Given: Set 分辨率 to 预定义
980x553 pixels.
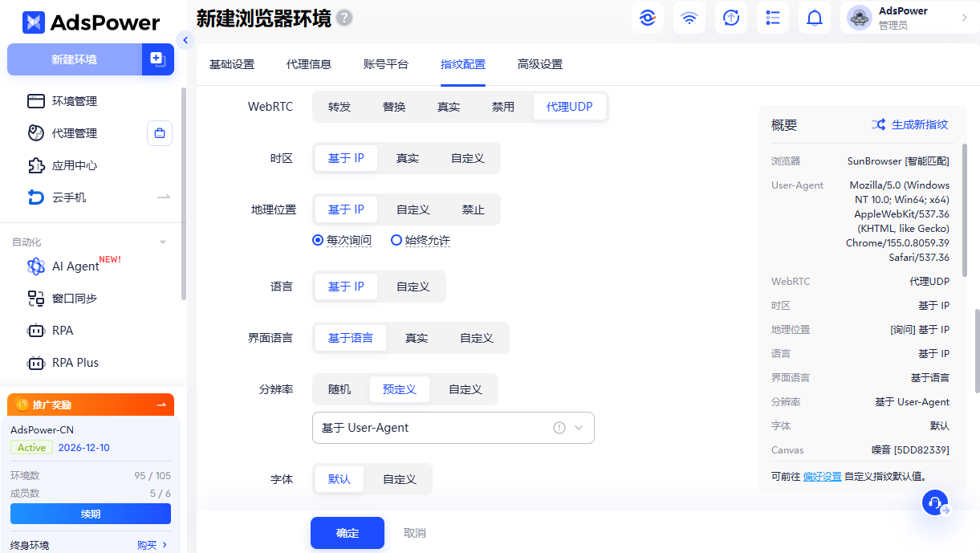Looking at the screenshot, I should coord(400,389).
